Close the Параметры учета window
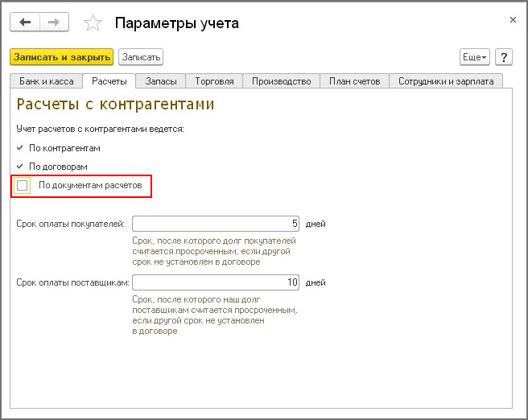 point(513,17)
